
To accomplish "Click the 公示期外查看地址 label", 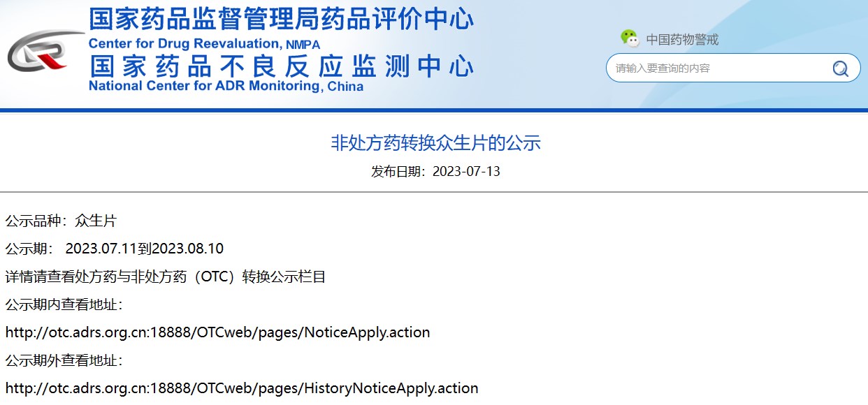I will [64, 361].
